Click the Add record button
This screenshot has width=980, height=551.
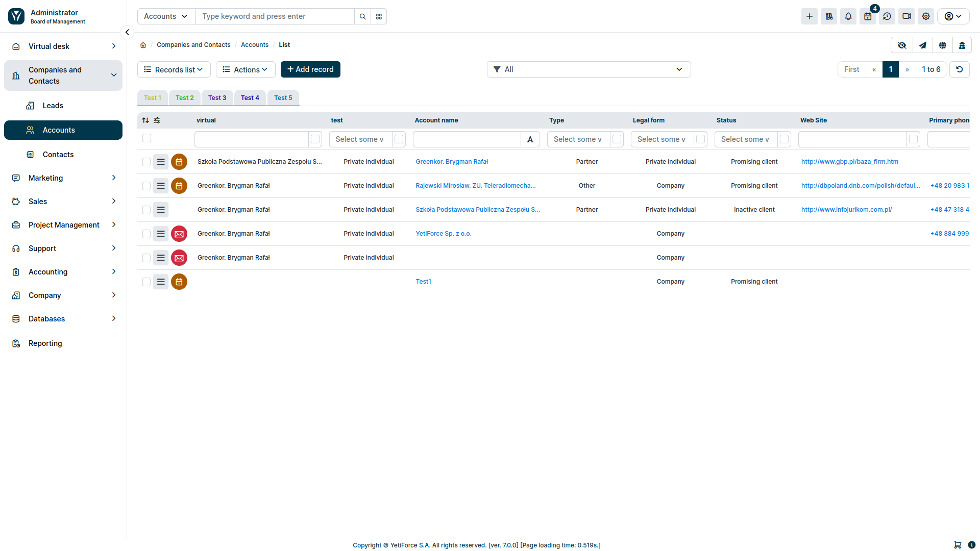tap(310, 69)
